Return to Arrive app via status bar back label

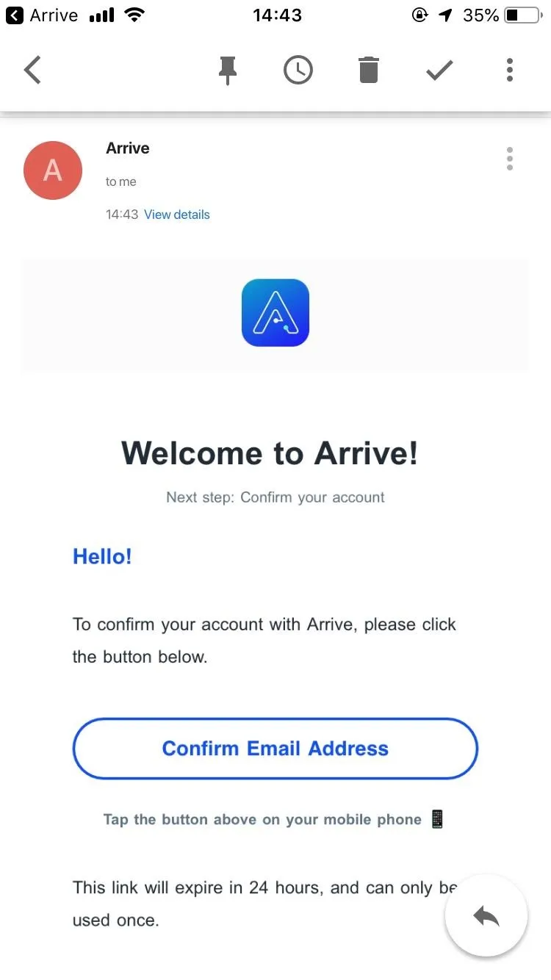pyautogui.click(x=41, y=15)
